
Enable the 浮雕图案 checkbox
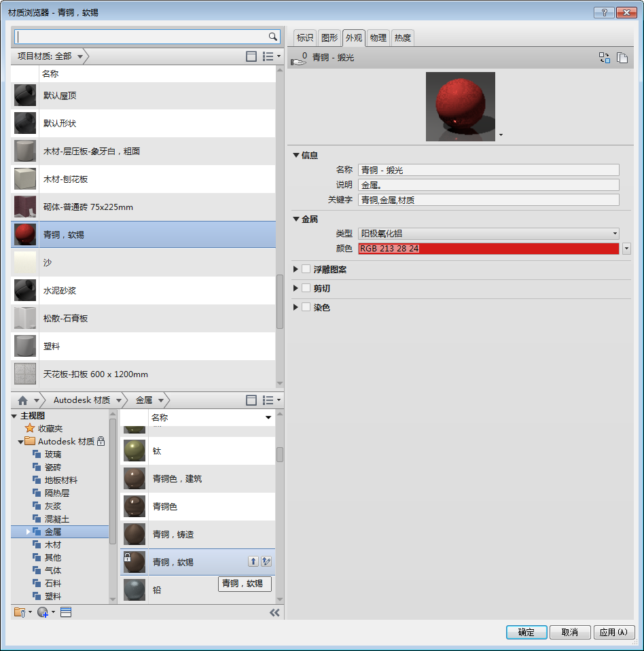pyautogui.click(x=306, y=268)
